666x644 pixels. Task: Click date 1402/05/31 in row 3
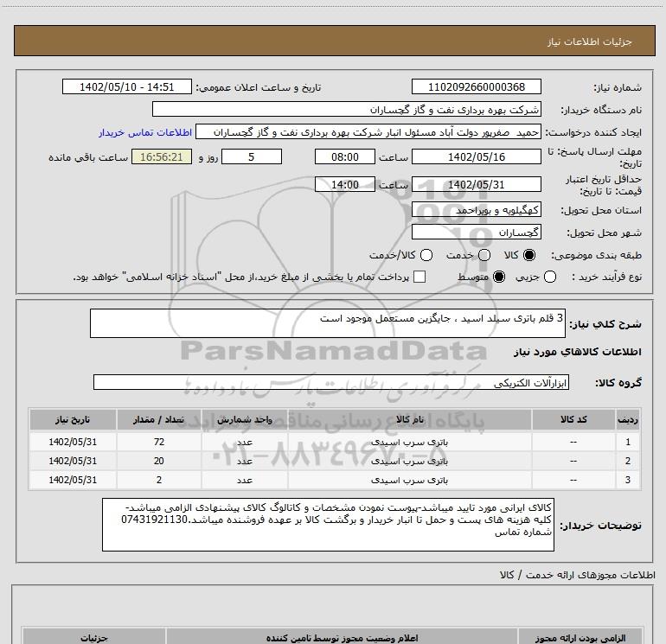click(73, 480)
